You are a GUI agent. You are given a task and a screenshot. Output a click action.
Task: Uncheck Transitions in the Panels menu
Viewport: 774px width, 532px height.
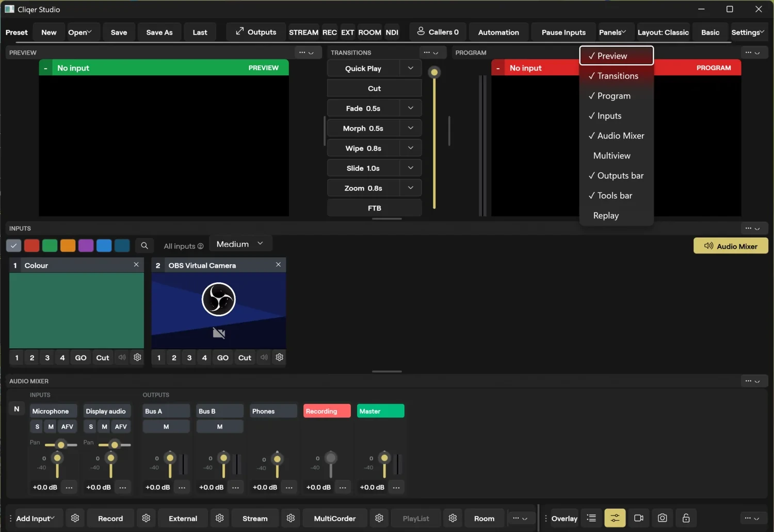click(617, 76)
